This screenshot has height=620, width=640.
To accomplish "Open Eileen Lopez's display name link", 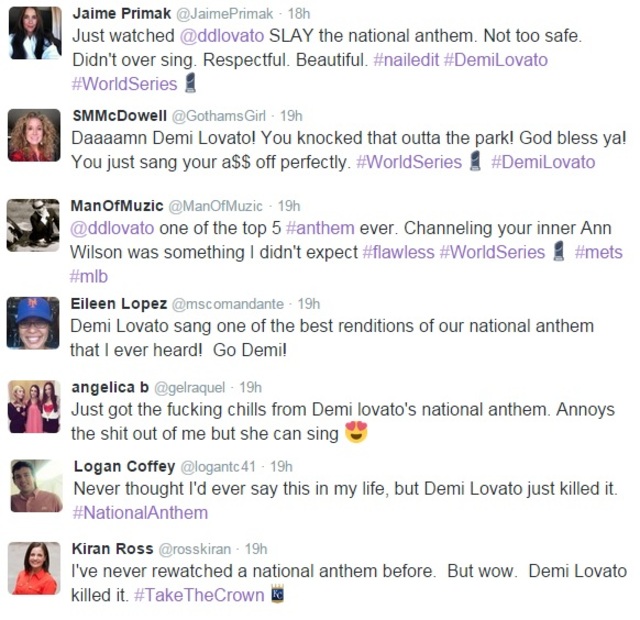I will coord(111,303).
